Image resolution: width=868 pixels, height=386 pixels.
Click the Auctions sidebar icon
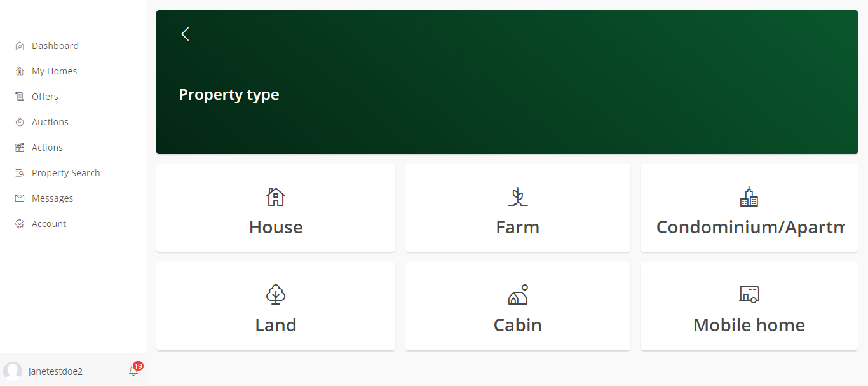click(20, 122)
